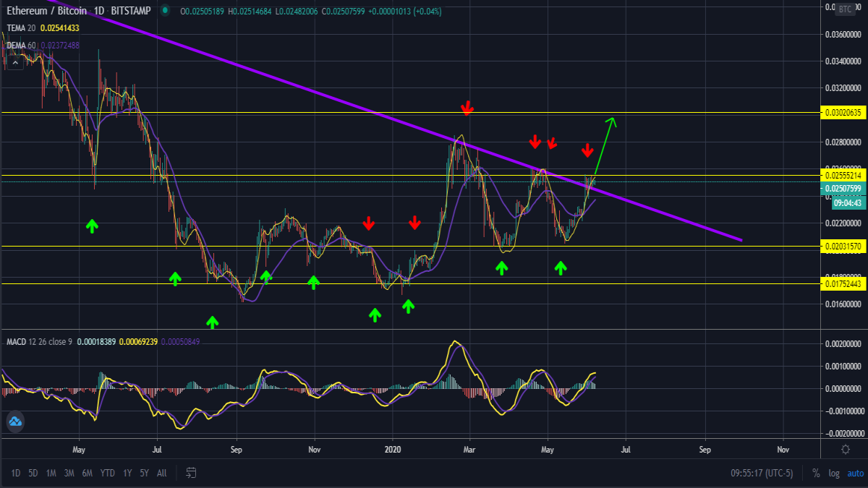Toggle percent scale mode
868x488 pixels.
(816, 473)
